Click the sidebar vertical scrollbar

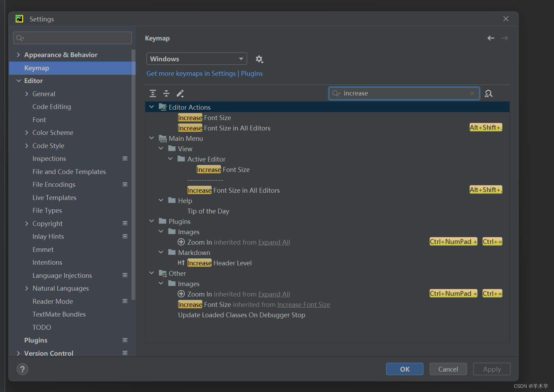pyautogui.click(x=133, y=175)
